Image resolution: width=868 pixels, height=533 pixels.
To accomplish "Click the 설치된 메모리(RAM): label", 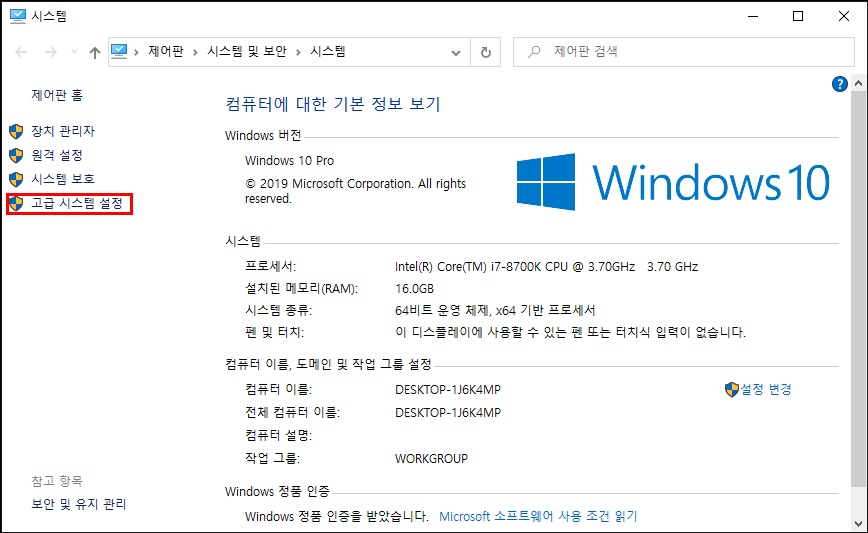I will (x=302, y=288).
